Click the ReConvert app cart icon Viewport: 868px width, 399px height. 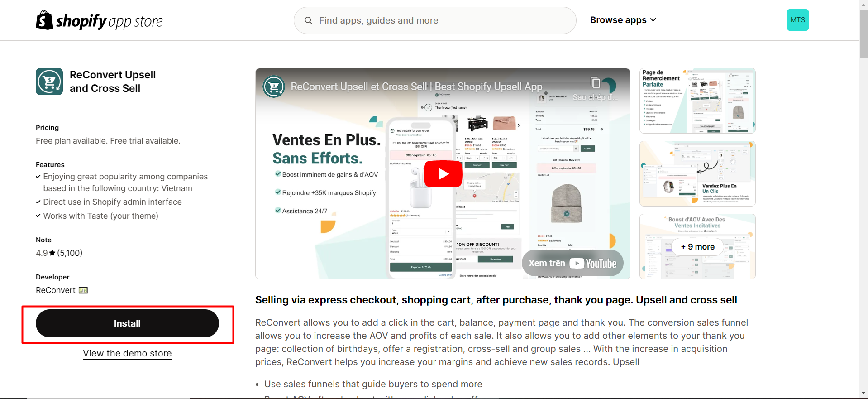click(49, 82)
